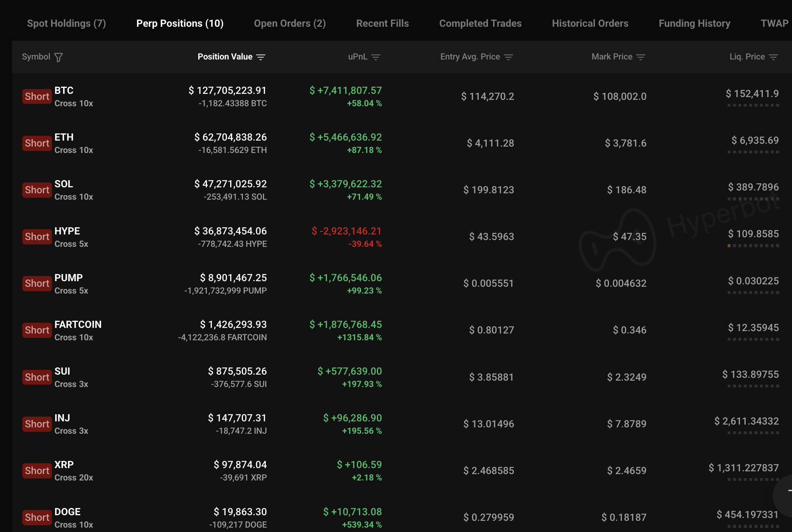
Task: Click the HYPE liquidation risk bar
Action: (753, 246)
